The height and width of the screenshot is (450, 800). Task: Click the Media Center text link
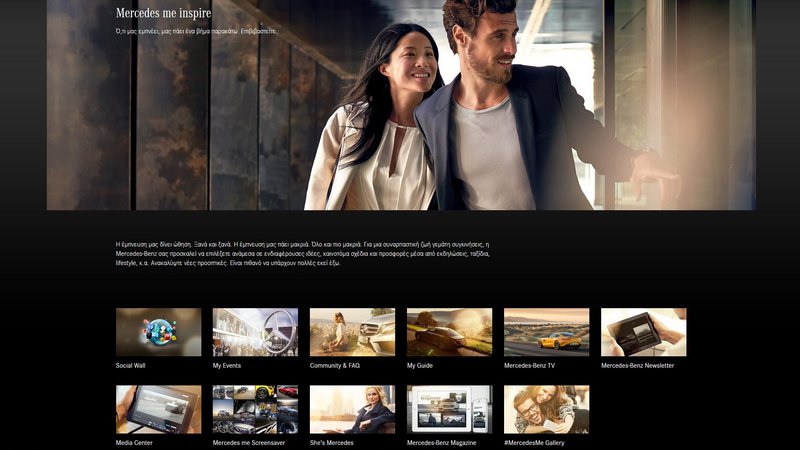[134, 442]
